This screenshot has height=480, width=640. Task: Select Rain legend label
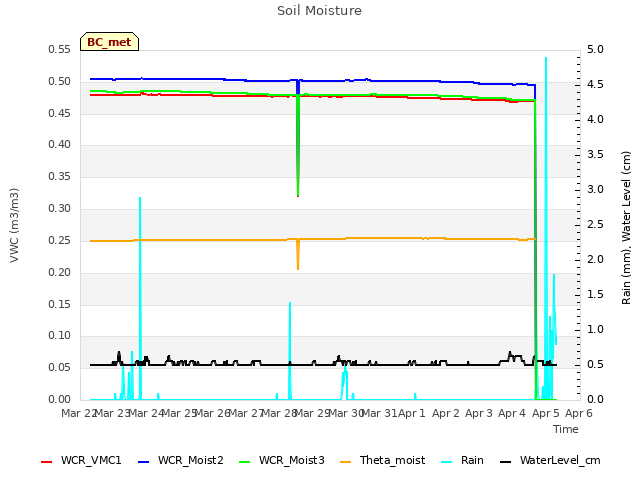(472, 460)
